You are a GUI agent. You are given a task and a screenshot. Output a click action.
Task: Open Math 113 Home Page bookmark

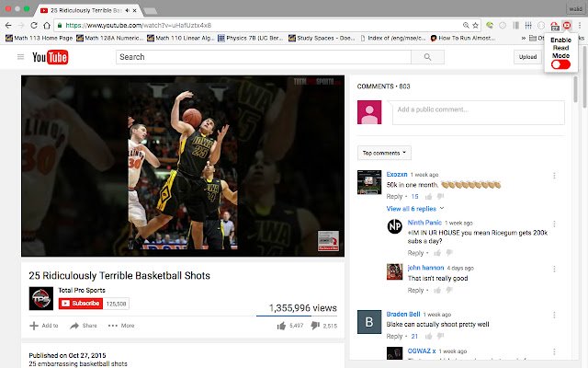click(x=39, y=38)
